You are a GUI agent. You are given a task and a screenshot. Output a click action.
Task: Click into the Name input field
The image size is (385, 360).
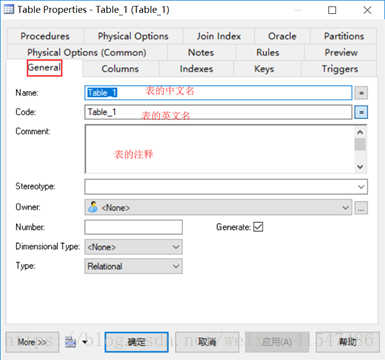point(218,93)
